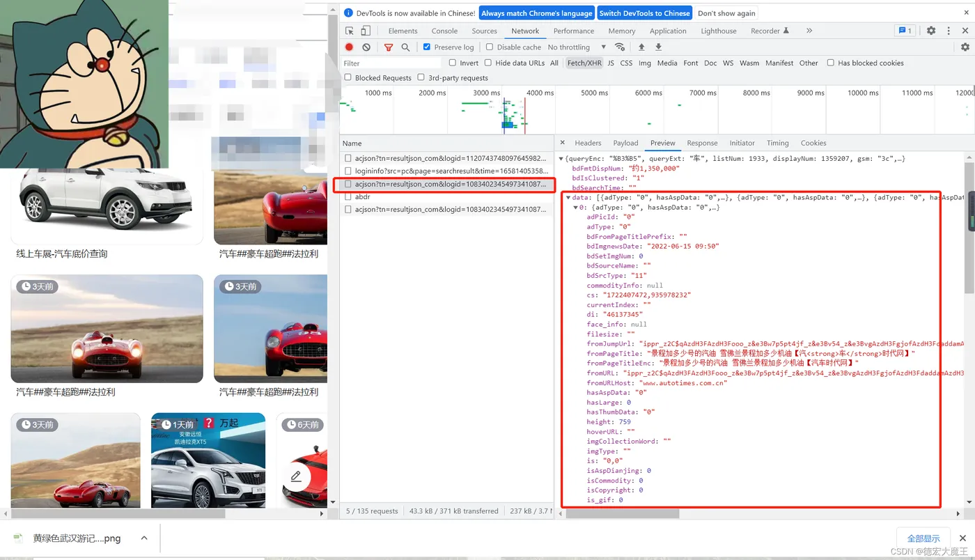Open the Memory tab
The width and height of the screenshot is (975, 560).
point(622,31)
